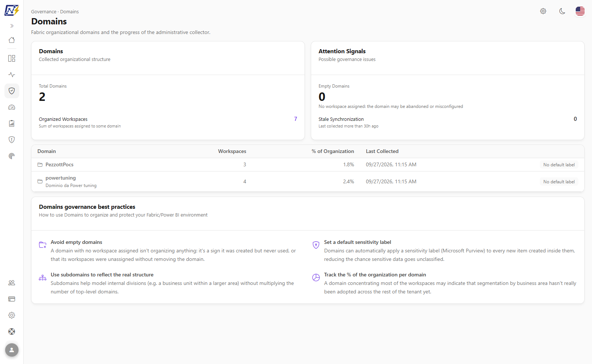The image size is (592, 364).
Task: Click the Governance breadcrumb
Action: click(44, 12)
